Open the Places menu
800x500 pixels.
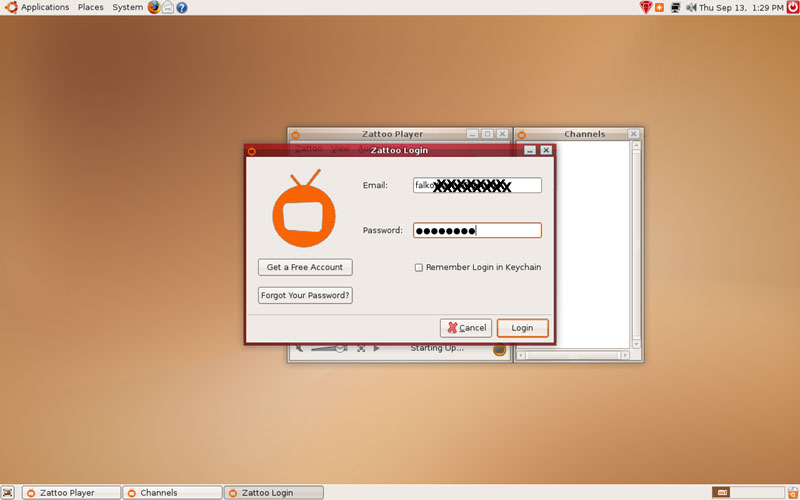tap(90, 7)
